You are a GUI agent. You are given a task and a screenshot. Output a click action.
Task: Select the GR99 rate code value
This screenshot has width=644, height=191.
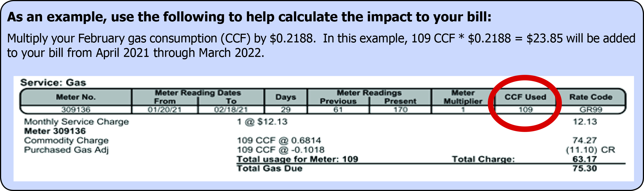591,110
